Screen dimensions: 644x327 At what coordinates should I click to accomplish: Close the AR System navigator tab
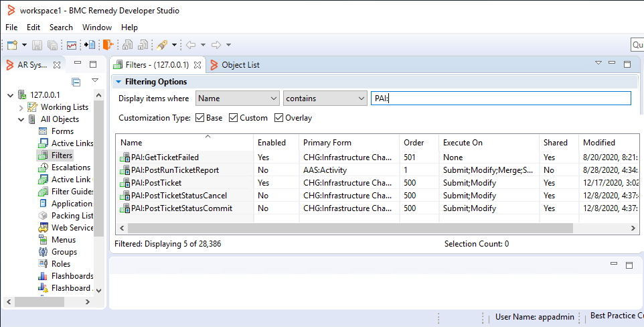(57, 65)
